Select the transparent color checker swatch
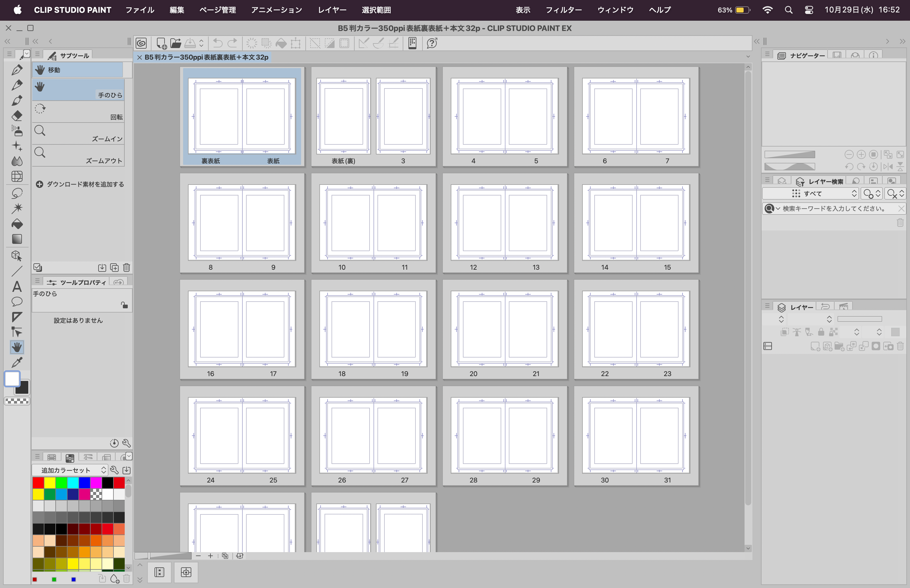This screenshot has height=588, width=910. [17, 401]
